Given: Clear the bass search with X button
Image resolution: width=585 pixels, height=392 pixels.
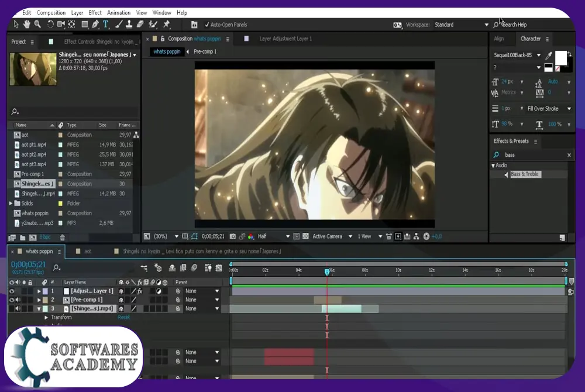Looking at the screenshot, I should point(569,155).
